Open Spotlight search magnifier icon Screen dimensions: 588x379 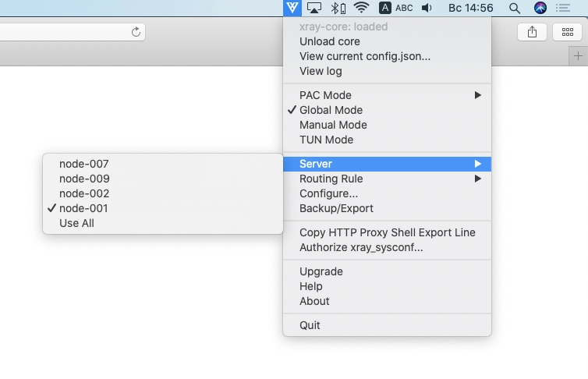pyautogui.click(x=515, y=8)
